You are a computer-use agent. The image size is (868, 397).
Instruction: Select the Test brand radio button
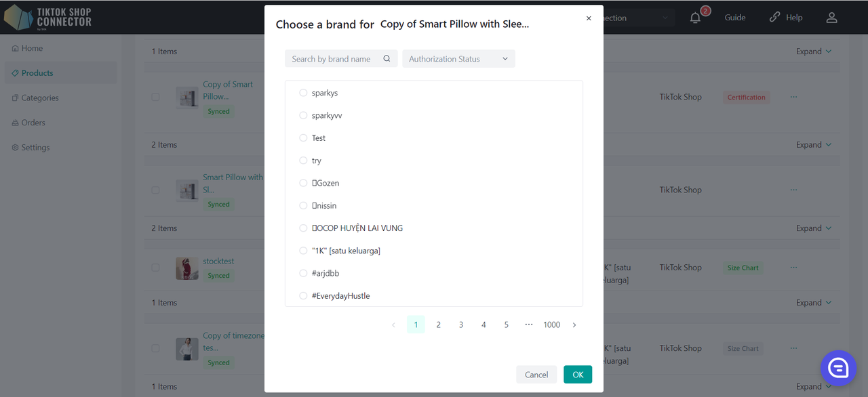click(x=303, y=138)
